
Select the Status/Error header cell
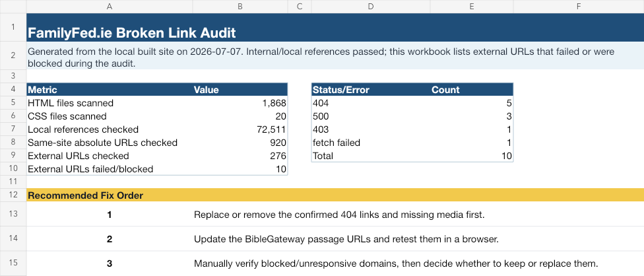[371, 90]
